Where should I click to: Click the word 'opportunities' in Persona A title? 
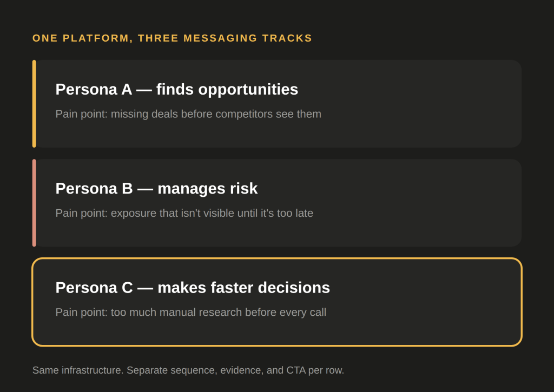(248, 90)
